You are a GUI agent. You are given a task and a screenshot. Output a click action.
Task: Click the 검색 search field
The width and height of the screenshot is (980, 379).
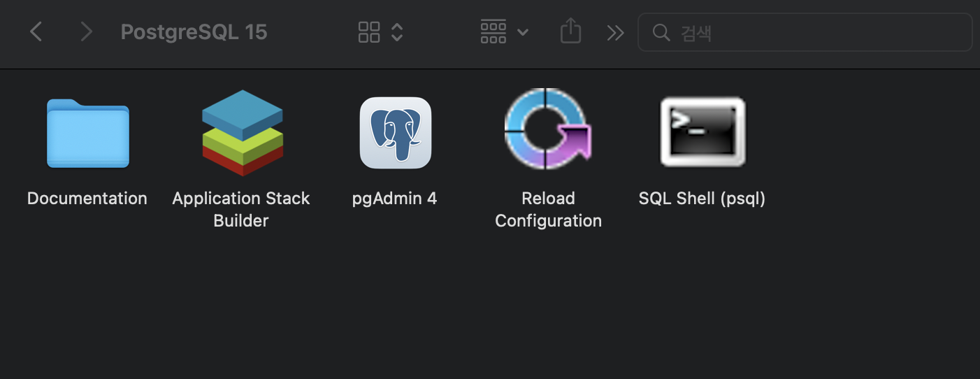point(805,32)
